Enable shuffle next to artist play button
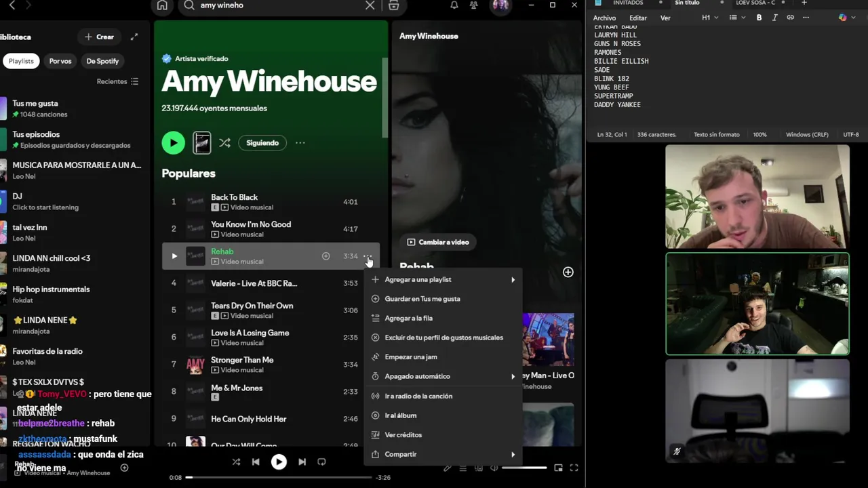The height and width of the screenshot is (488, 868). (224, 143)
